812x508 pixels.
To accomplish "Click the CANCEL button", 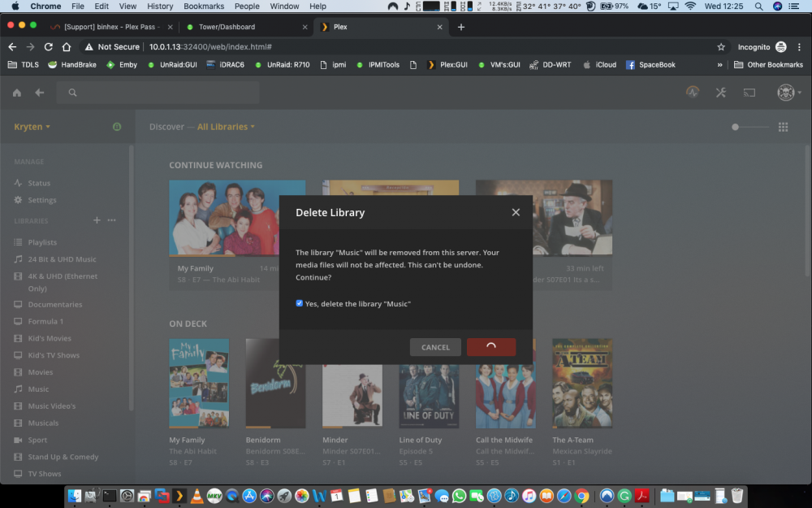I will point(435,347).
